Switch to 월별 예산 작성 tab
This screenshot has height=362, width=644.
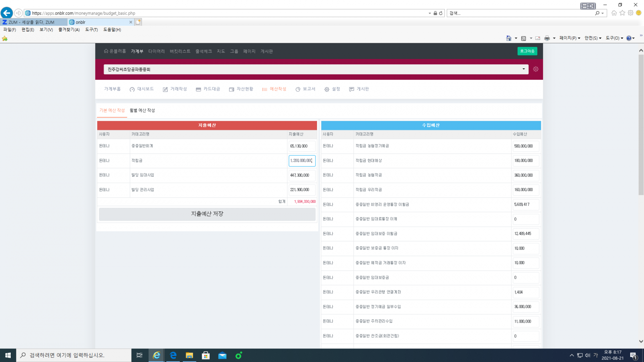(x=142, y=111)
